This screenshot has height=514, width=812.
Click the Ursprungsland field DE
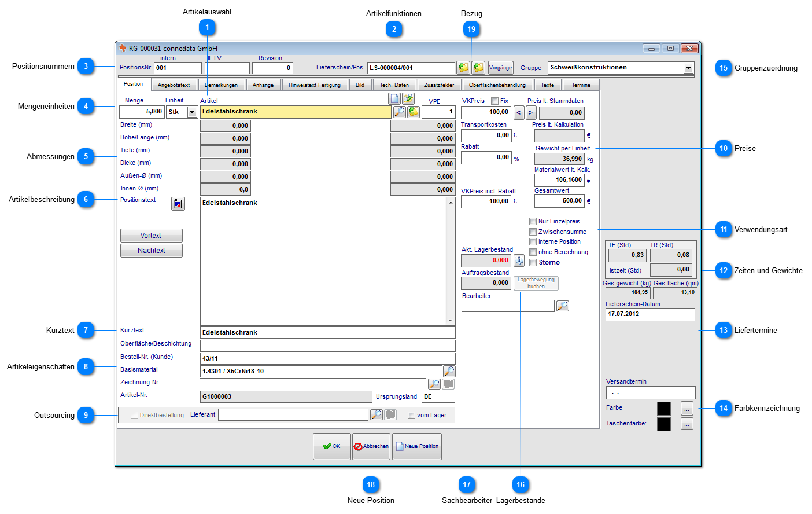click(438, 396)
